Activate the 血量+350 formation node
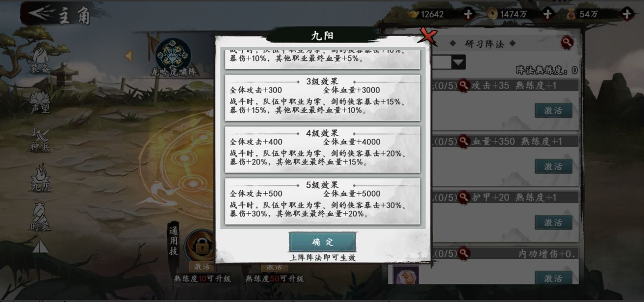This screenshot has height=302, width=644. pyautogui.click(x=553, y=166)
